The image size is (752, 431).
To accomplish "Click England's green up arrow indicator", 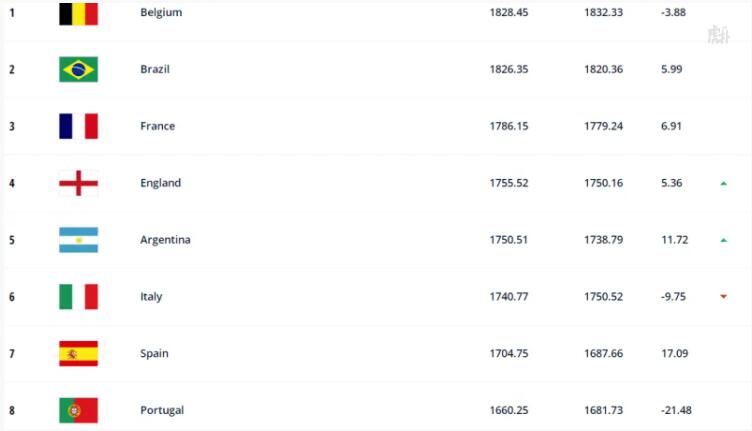I will pos(724,183).
